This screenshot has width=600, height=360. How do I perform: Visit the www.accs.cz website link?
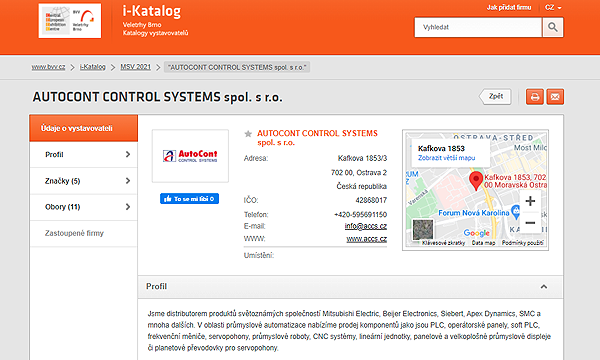click(367, 239)
